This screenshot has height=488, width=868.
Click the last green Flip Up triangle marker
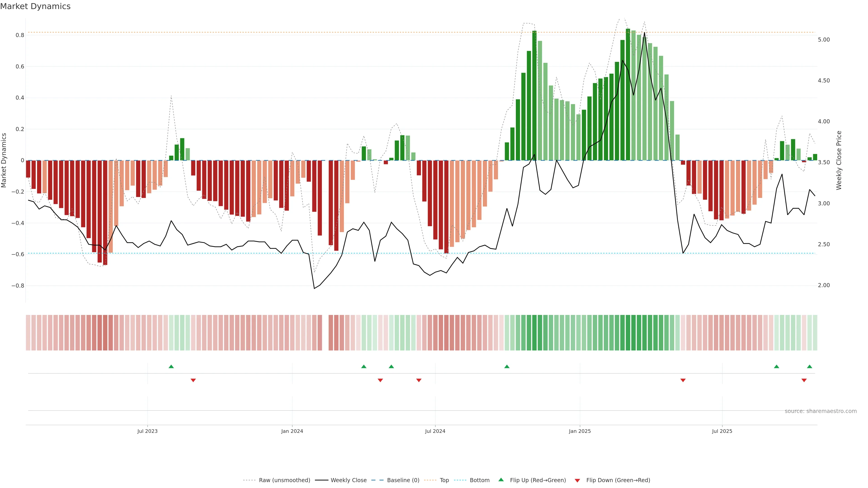pos(809,366)
